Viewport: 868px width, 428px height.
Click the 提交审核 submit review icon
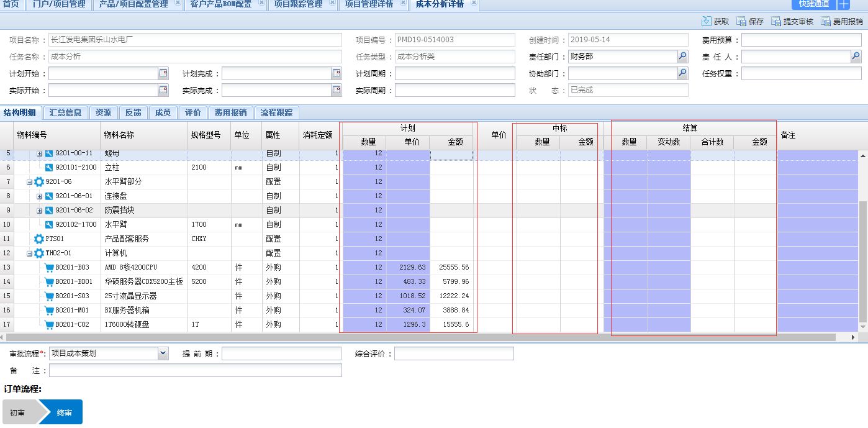(776, 20)
